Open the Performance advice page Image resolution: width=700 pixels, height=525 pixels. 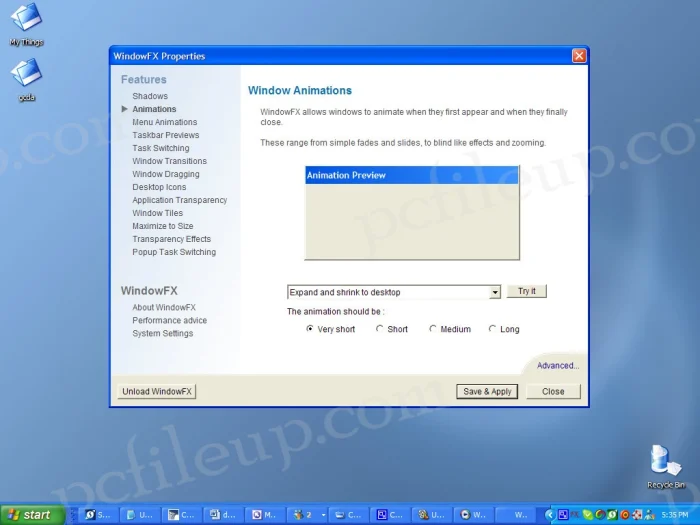point(170,321)
